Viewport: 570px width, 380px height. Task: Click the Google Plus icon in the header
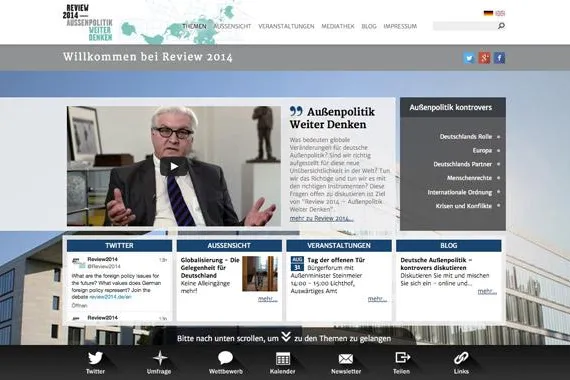pyautogui.click(x=484, y=58)
